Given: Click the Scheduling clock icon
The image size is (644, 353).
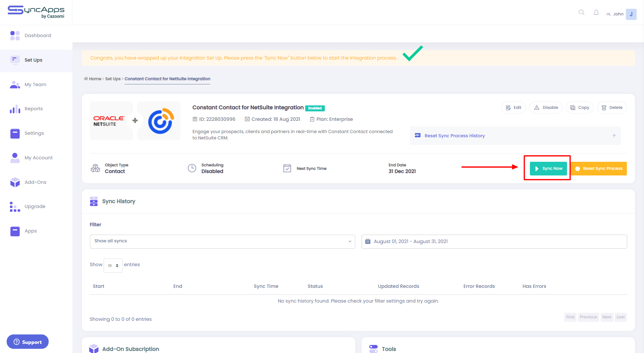Looking at the screenshot, I should pos(192,168).
